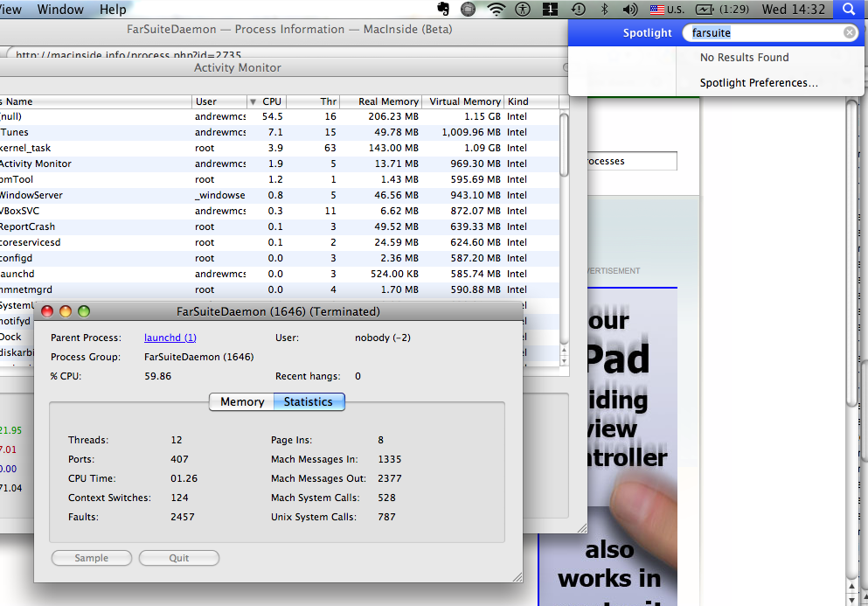Select the iTunes process row
Screen dimensions: 868x606
pos(279,132)
